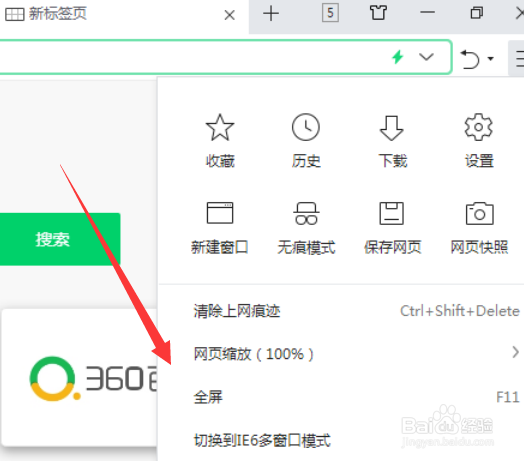Open dropdown arrow beside undo icon
This screenshot has height=461, width=524.
coord(490,59)
